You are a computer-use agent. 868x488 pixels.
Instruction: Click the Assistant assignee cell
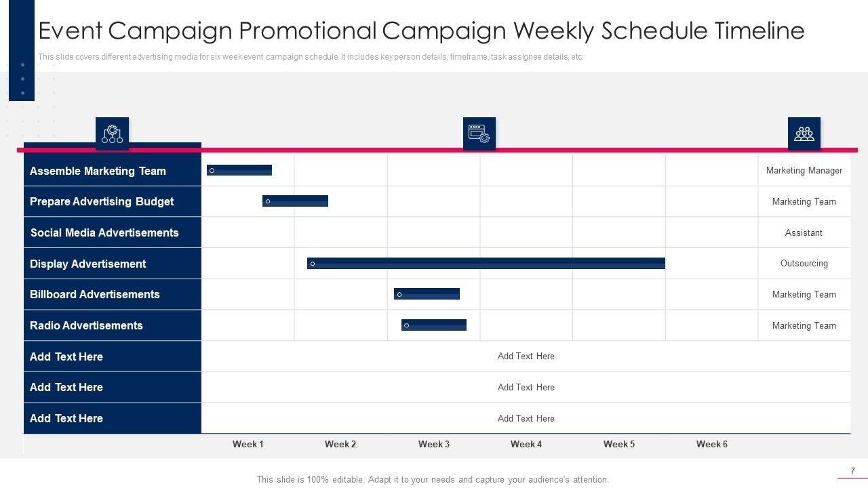[x=804, y=232]
